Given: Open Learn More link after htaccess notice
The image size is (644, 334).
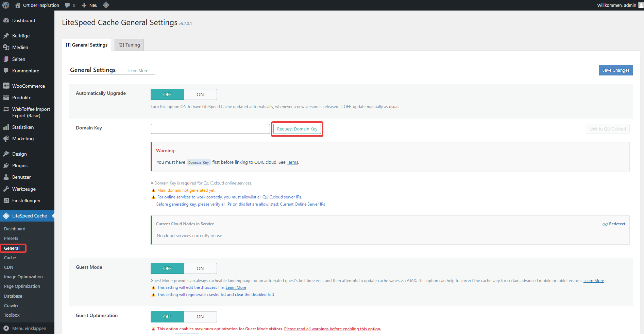Looking at the screenshot, I should tap(236, 287).
